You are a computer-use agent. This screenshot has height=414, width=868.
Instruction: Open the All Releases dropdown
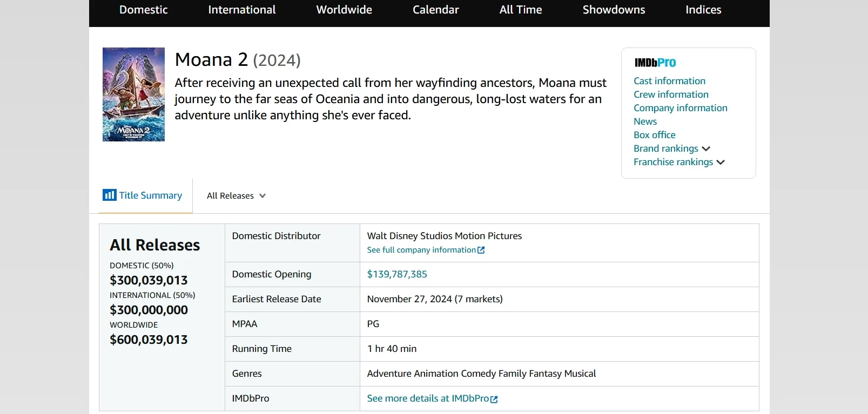236,196
